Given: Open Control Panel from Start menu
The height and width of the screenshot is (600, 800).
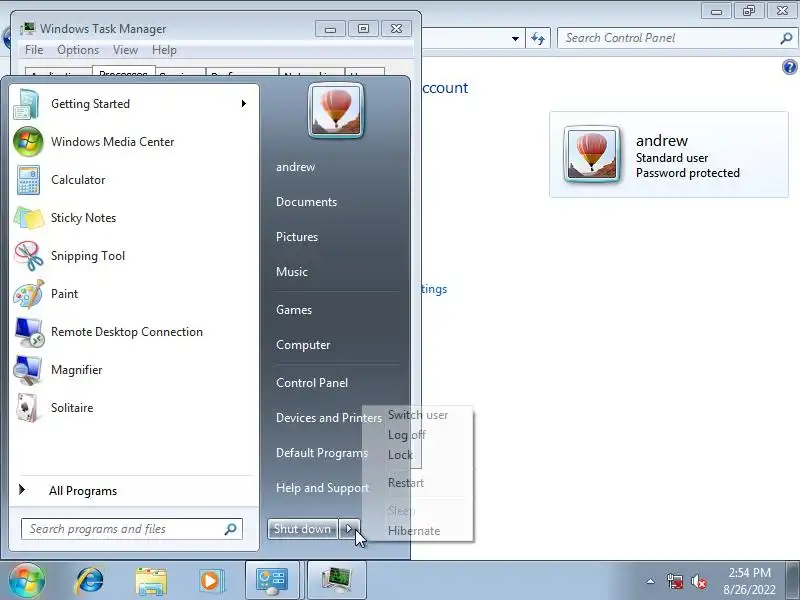Looking at the screenshot, I should point(312,383).
